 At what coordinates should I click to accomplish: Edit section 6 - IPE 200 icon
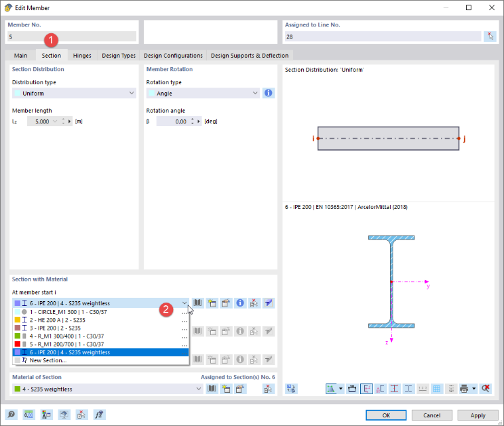226,303
